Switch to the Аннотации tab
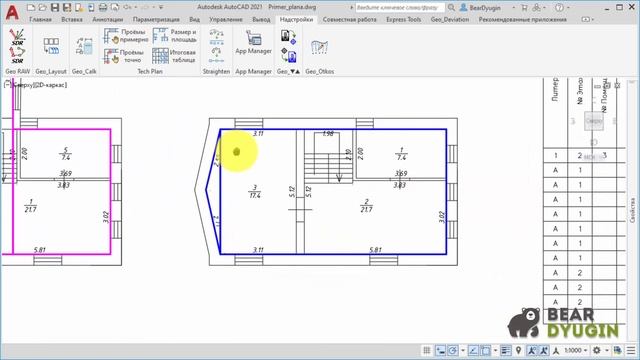Screen dimensions: 640x360 click(x=108, y=19)
